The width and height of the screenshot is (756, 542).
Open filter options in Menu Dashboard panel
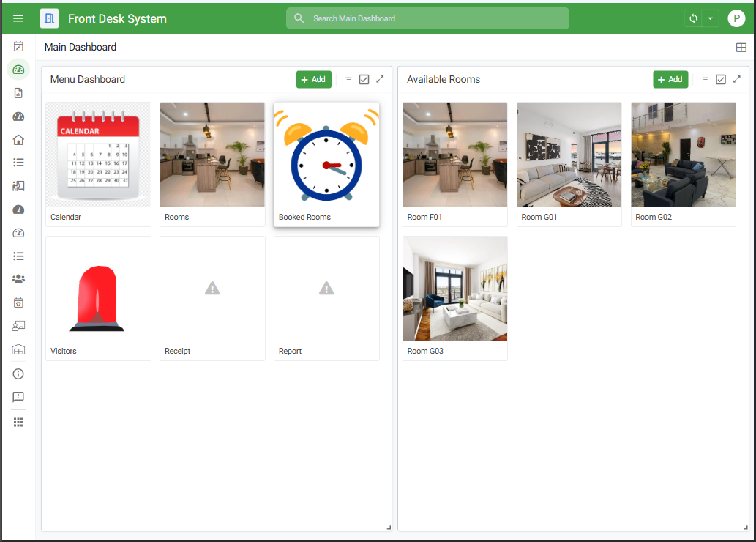coord(348,79)
